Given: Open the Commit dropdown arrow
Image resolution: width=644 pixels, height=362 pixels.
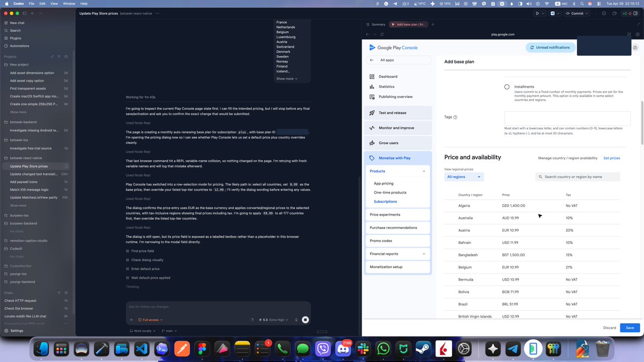Looking at the screenshot, I should [x=586, y=13].
